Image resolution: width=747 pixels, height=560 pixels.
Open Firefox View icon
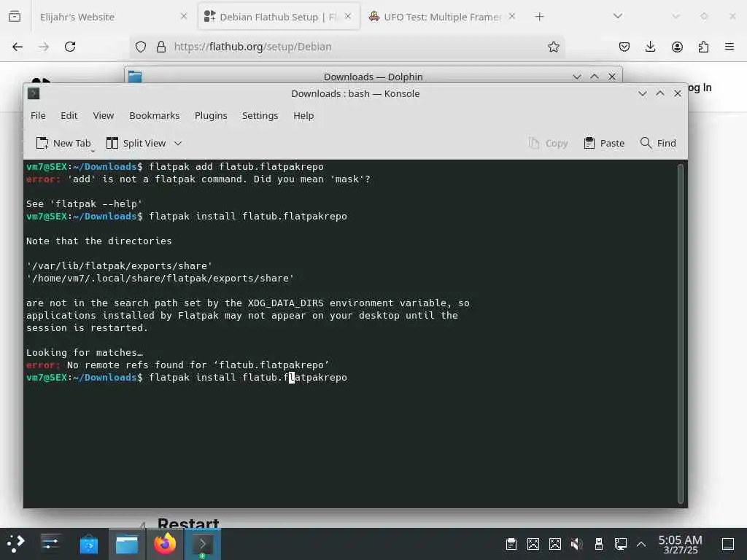click(x=15, y=17)
